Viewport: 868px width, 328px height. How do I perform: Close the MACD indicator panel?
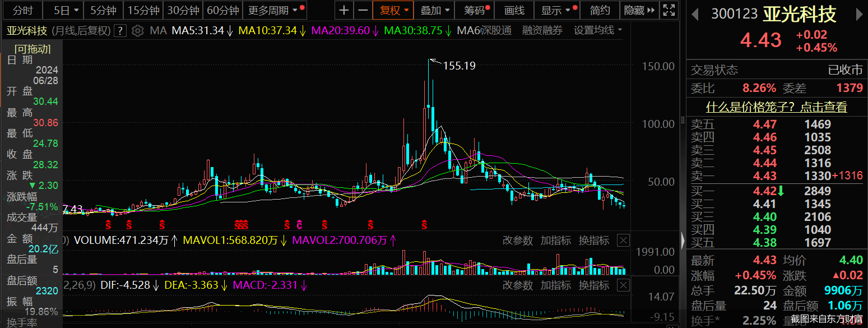pyautogui.click(x=623, y=285)
